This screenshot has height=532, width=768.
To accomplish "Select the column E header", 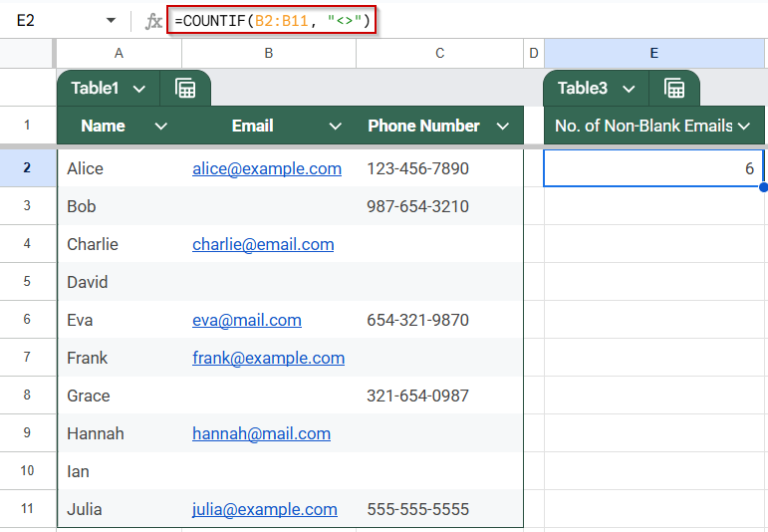I will [x=654, y=53].
